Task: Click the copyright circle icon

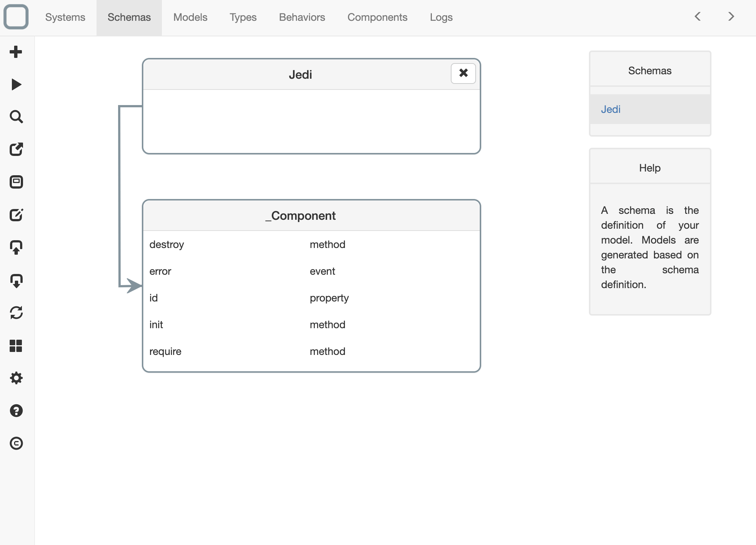Action: click(16, 443)
